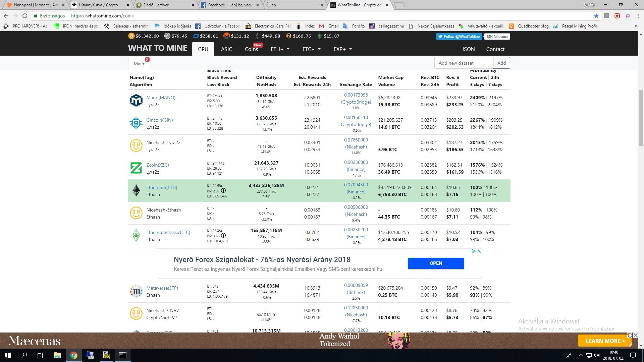Click Ethereum block reward info icon

coord(223,191)
